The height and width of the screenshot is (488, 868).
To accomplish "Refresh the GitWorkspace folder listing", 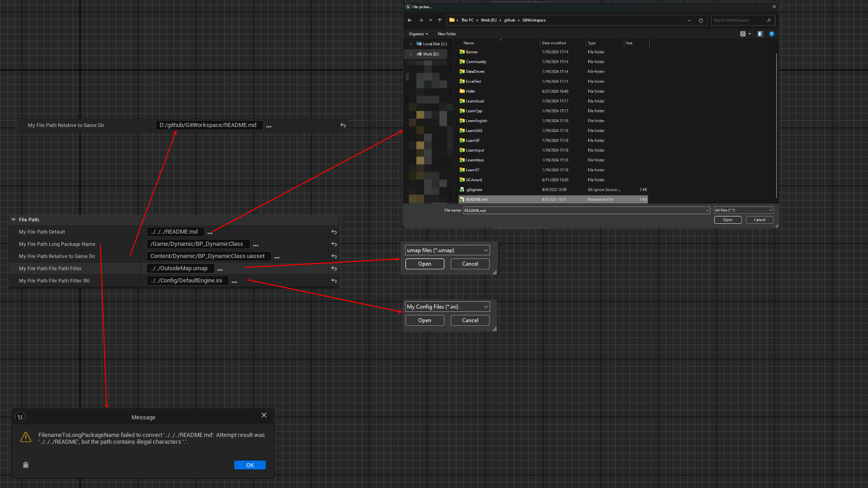I will 701,20.
